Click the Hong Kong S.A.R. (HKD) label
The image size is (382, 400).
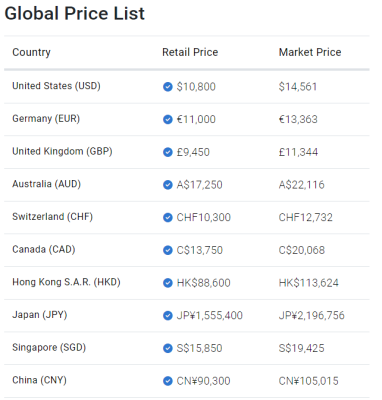(x=66, y=282)
